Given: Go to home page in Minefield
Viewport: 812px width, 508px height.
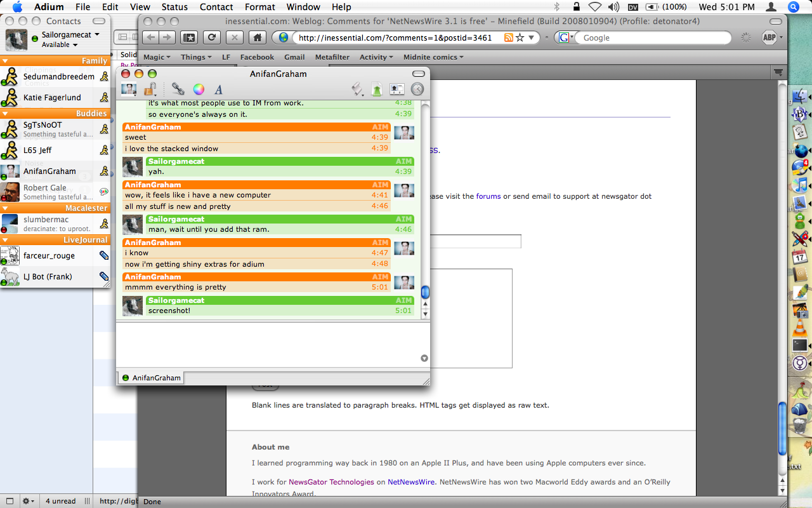Looking at the screenshot, I should 257,37.
